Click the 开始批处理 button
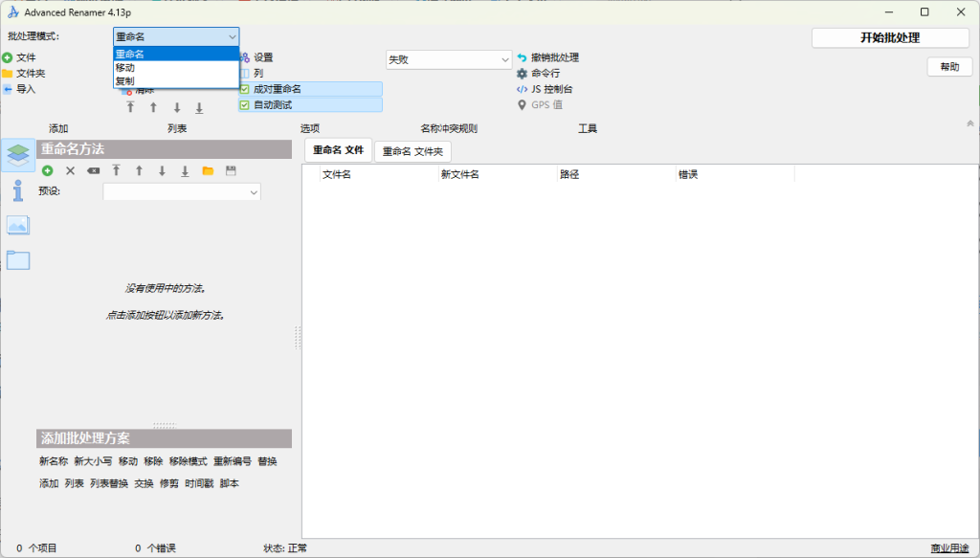Screen dimensions: 980x558 coord(889,38)
